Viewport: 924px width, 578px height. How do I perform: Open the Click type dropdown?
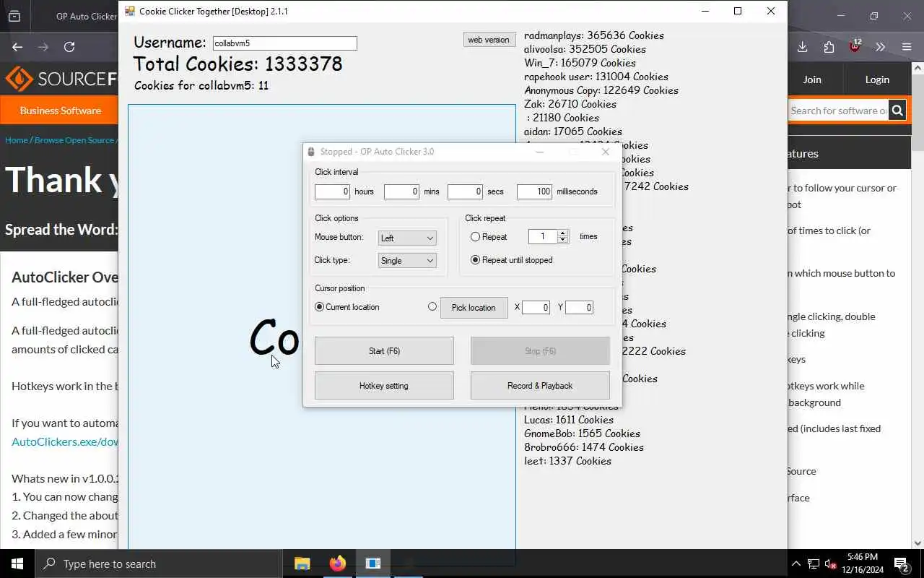click(x=407, y=260)
